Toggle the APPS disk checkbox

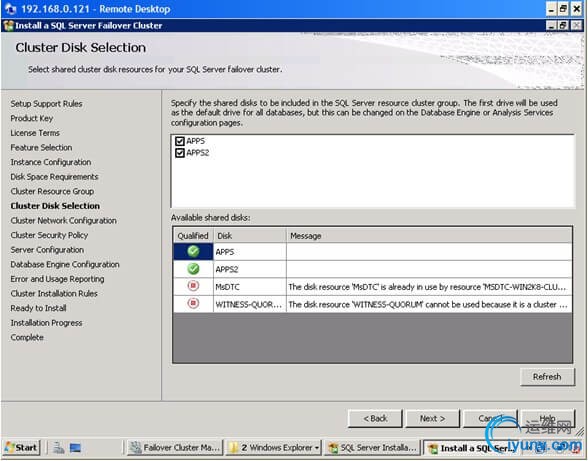click(180, 141)
